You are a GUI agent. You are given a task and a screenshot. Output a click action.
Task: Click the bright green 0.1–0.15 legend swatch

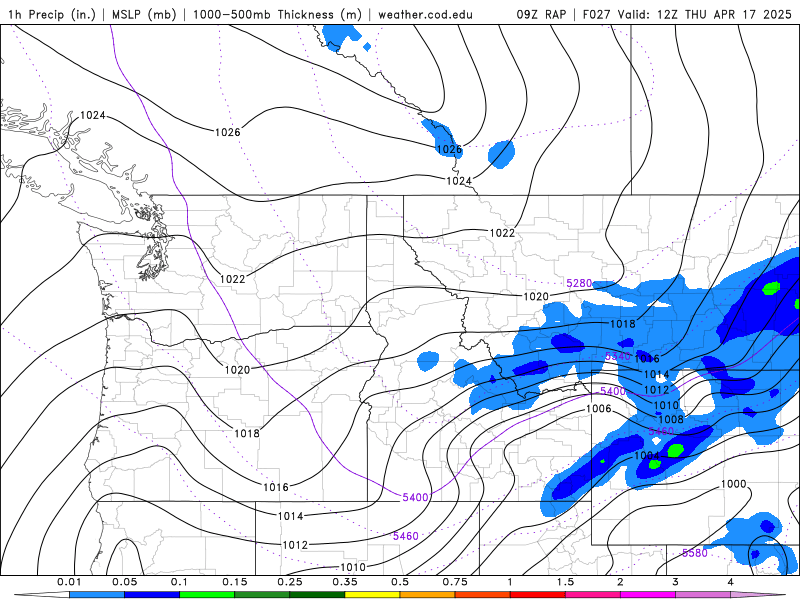[207, 595]
